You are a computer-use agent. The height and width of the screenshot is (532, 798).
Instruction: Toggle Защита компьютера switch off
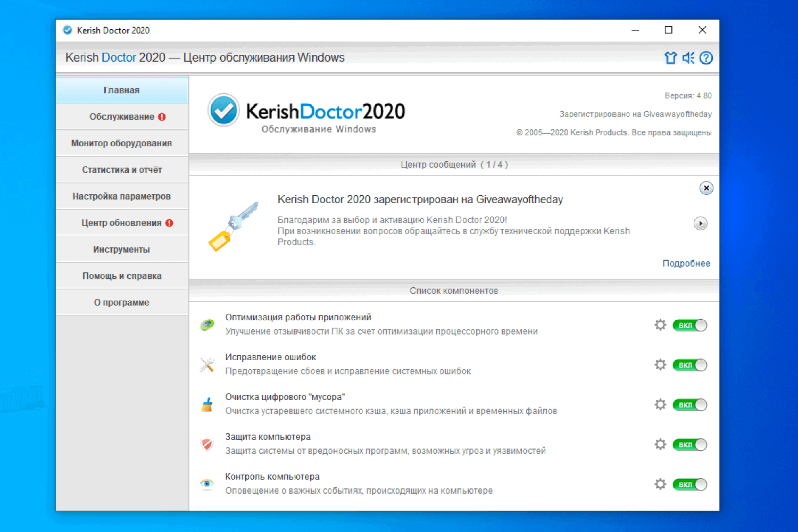(690, 445)
